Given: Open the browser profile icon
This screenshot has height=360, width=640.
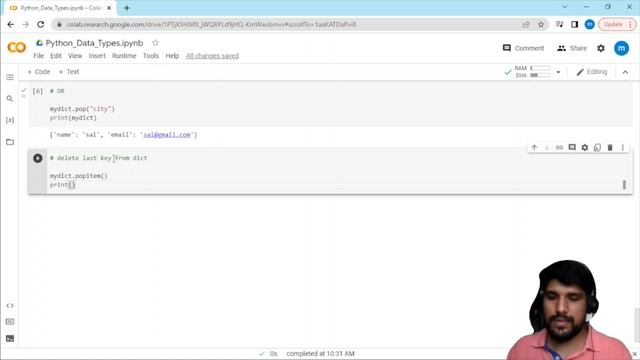Looking at the screenshot, I should (589, 24).
